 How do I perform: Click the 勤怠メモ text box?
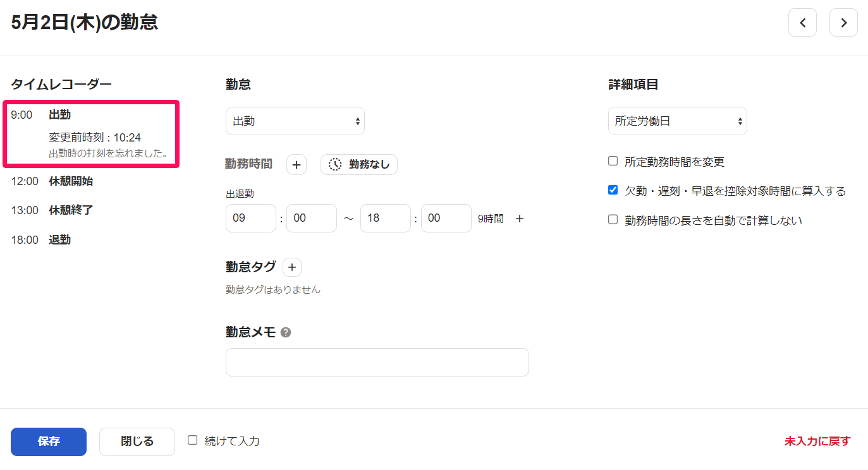click(377, 362)
